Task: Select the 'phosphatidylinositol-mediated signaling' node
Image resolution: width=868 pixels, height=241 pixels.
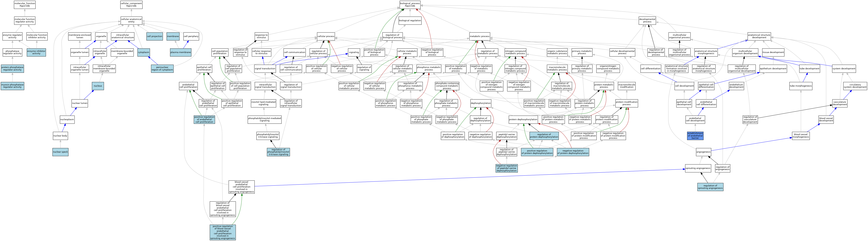Action: click(265, 120)
